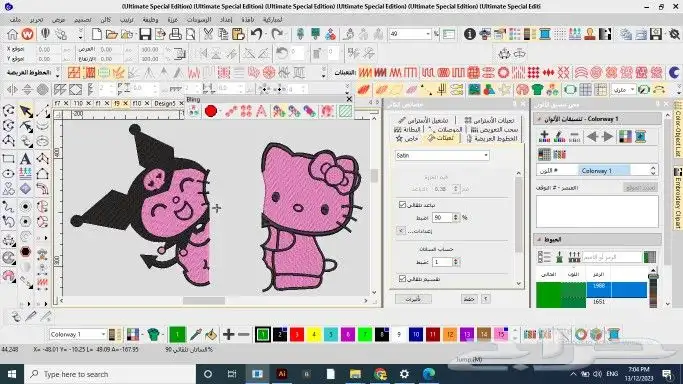Screen dimensions: 683x384
Task: Switch to the f9 design tab
Action: coord(119,103)
